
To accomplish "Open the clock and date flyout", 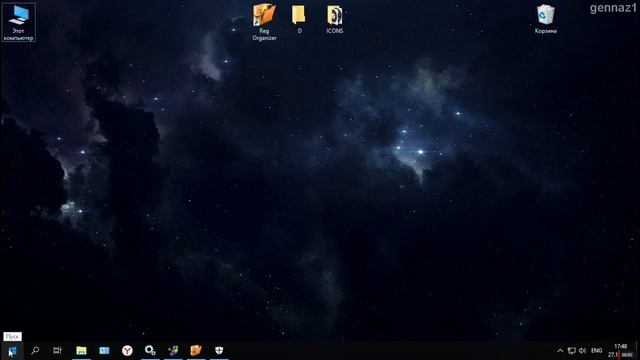I will pyautogui.click(x=620, y=351).
